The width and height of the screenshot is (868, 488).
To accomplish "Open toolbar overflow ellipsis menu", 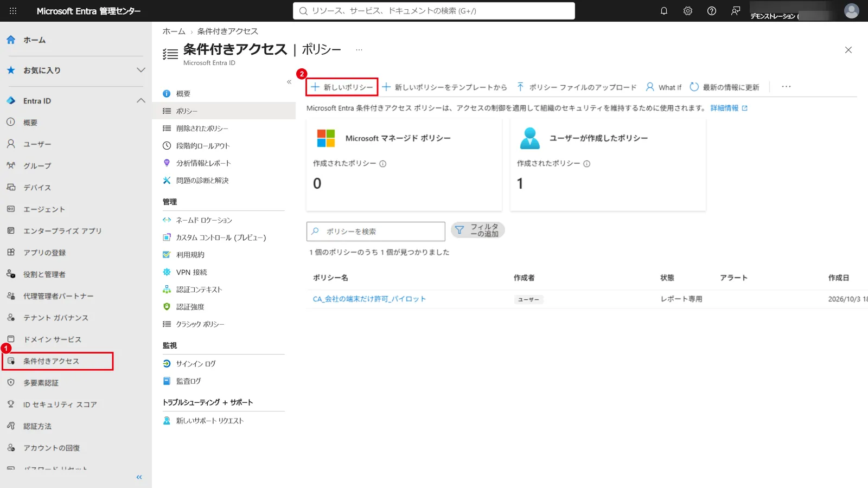I will coord(786,87).
